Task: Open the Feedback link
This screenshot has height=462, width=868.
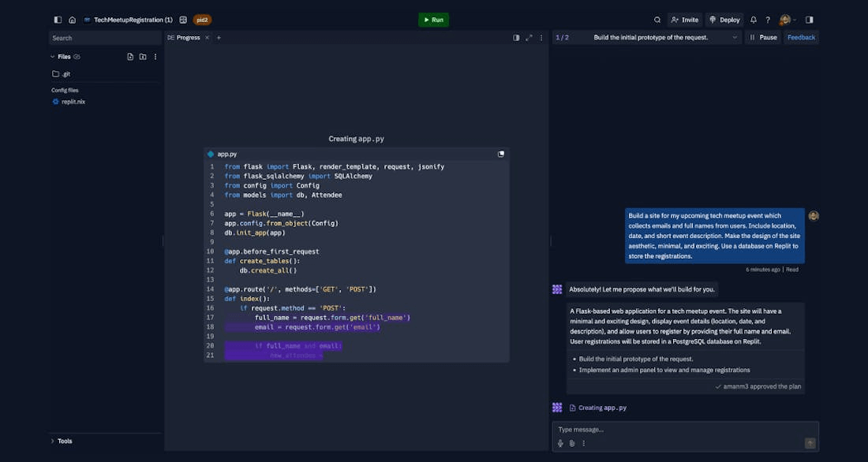Action: tap(801, 38)
